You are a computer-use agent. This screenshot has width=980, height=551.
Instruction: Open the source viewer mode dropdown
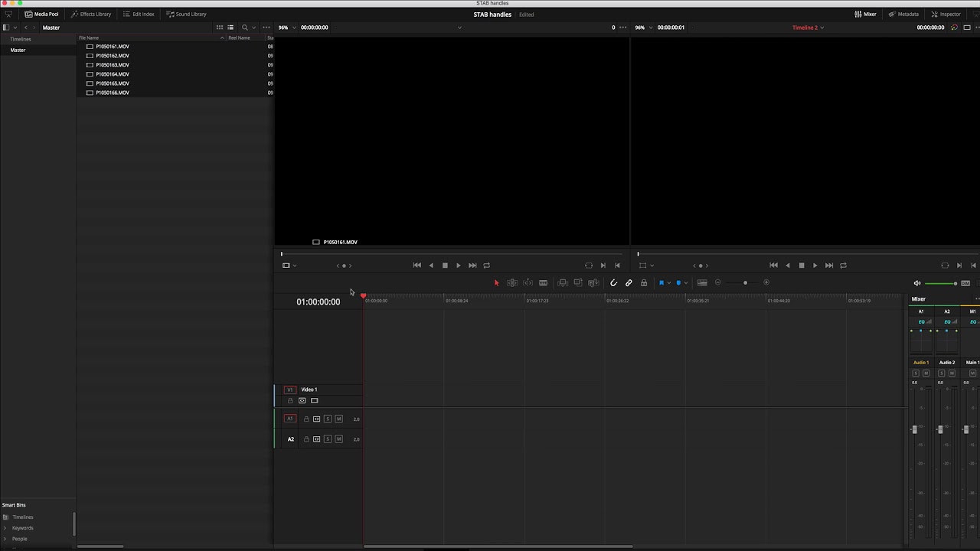point(289,266)
